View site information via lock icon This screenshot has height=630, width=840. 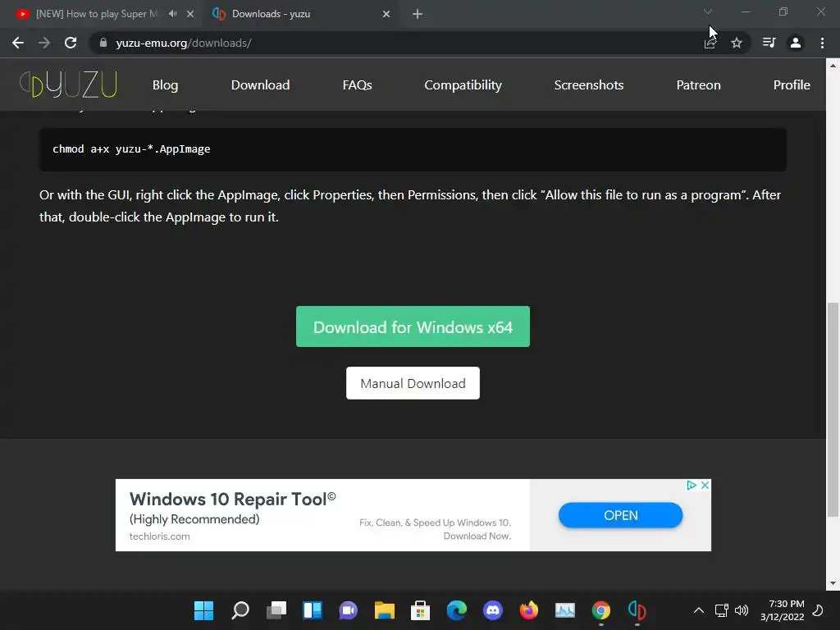point(103,43)
